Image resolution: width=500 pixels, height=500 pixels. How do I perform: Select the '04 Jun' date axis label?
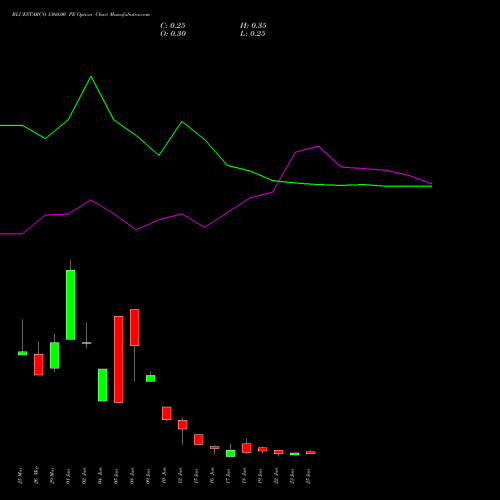[x=101, y=476]
